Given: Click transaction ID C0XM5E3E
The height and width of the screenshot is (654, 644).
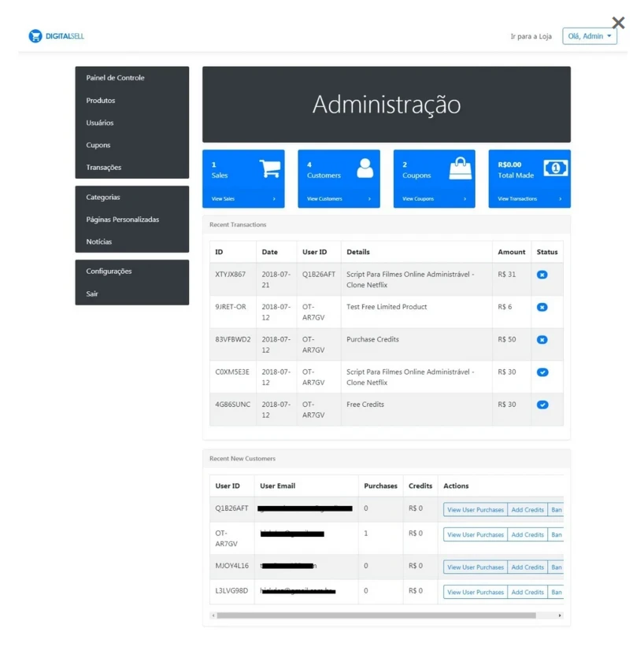Looking at the screenshot, I should (x=232, y=372).
